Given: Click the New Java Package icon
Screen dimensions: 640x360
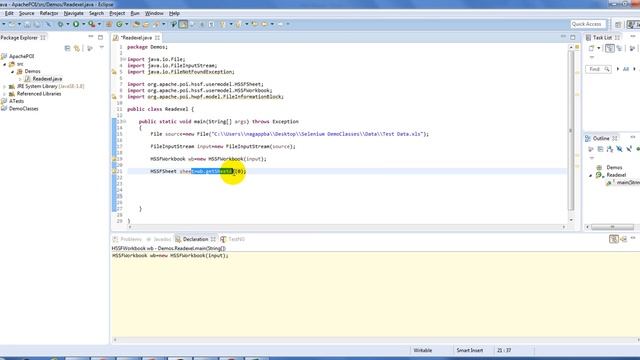Looking at the screenshot, I should coord(109,24).
